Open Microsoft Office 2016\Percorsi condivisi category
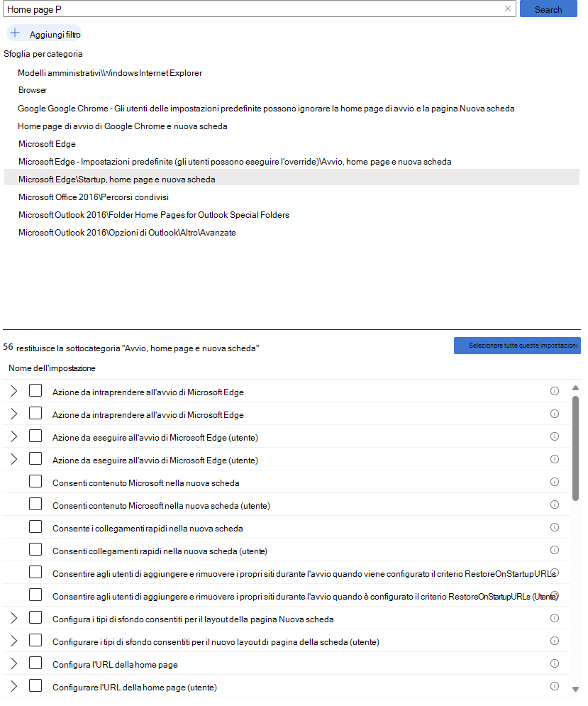The image size is (588, 706). click(94, 197)
